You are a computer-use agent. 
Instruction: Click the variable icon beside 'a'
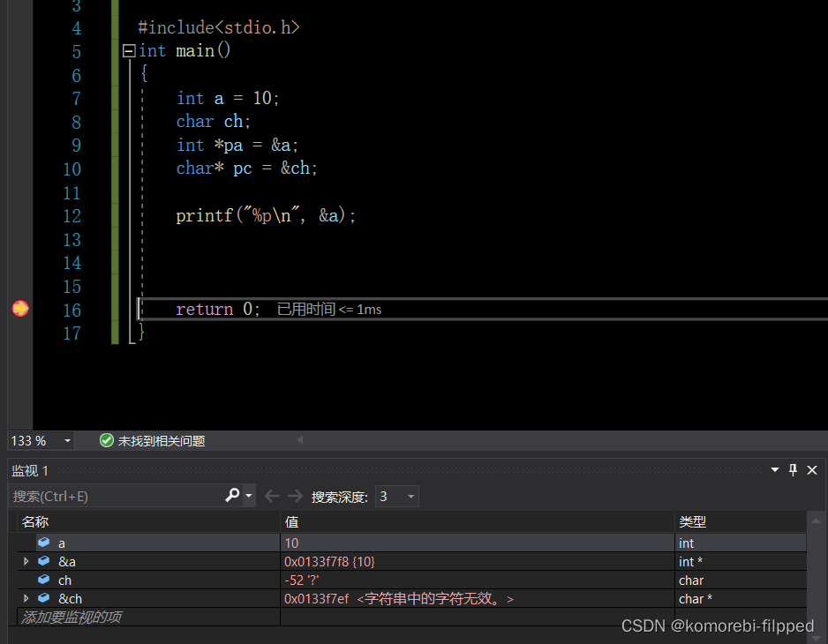[44, 543]
